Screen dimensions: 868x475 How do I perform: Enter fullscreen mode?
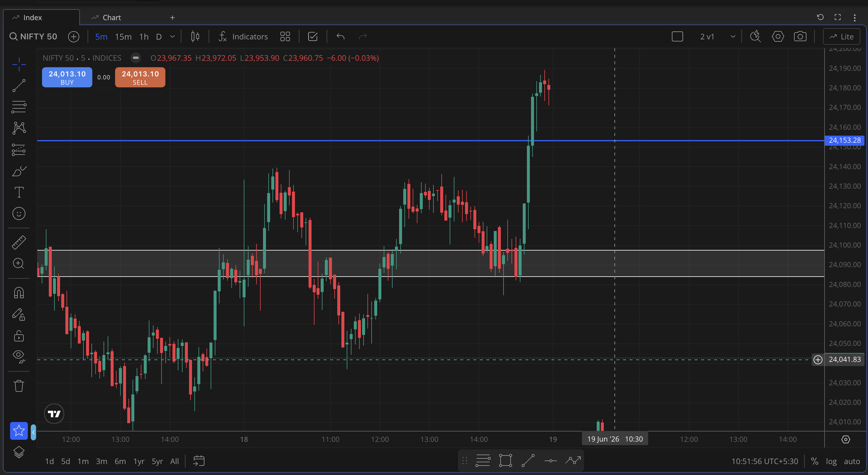[x=838, y=17]
